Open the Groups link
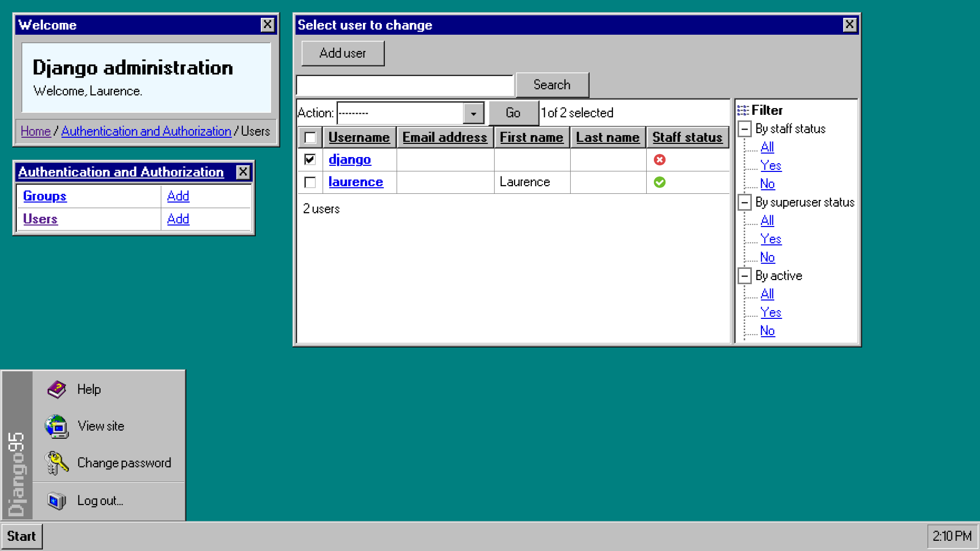980x551 pixels. [45, 196]
